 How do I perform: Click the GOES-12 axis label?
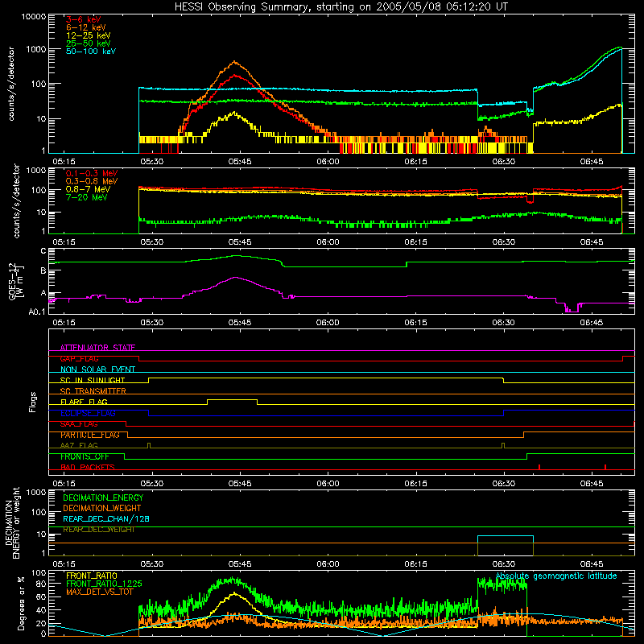click(x=15, y=281)
